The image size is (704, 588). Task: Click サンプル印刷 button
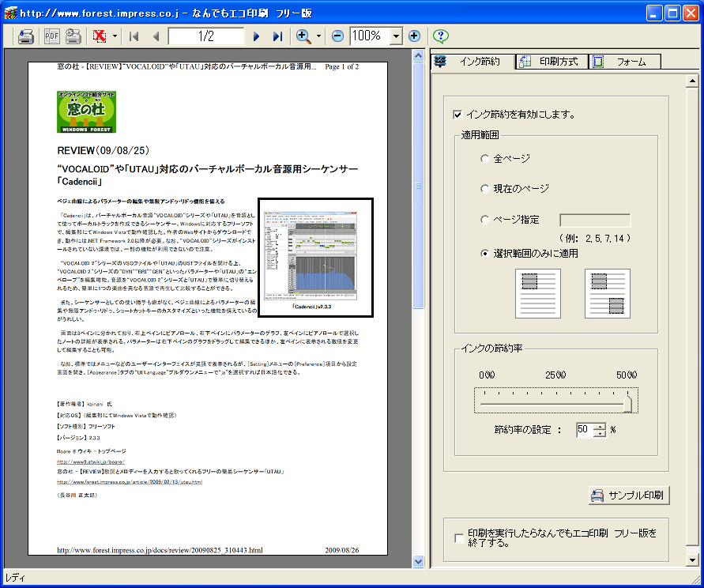(629, 496)
